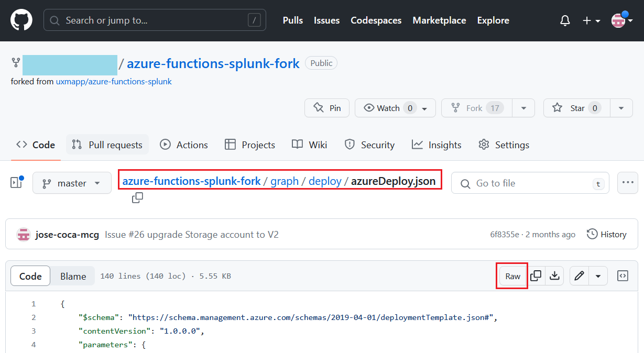Viewport: 644px width, 353px height.
Task: Copy the file path with copy icon
Action: pyautogui.click(x=137, y=198)
